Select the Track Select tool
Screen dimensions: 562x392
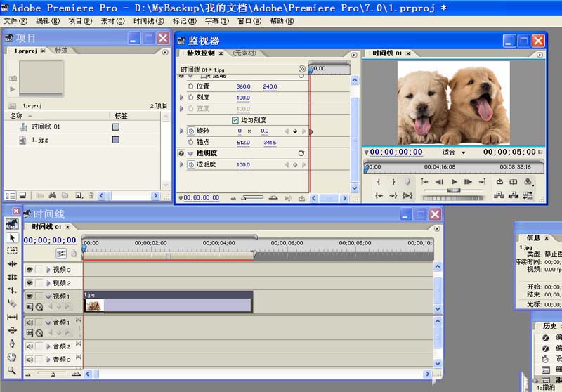point(12,251)
